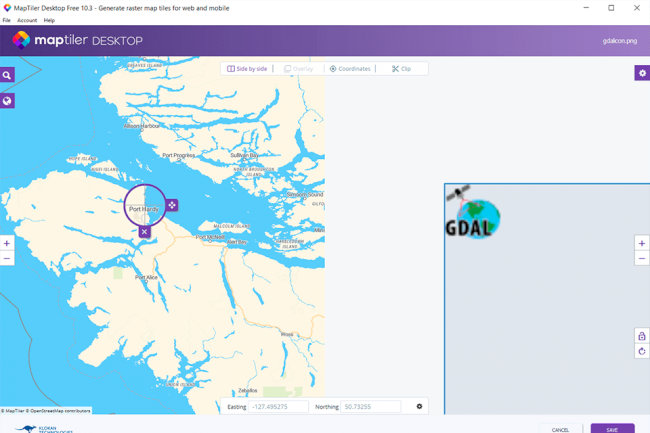Open the Account menu

pos(27,20)
